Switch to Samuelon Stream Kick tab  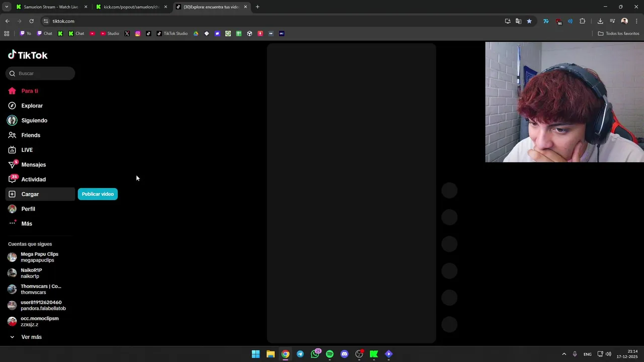[x=51, y=7]
